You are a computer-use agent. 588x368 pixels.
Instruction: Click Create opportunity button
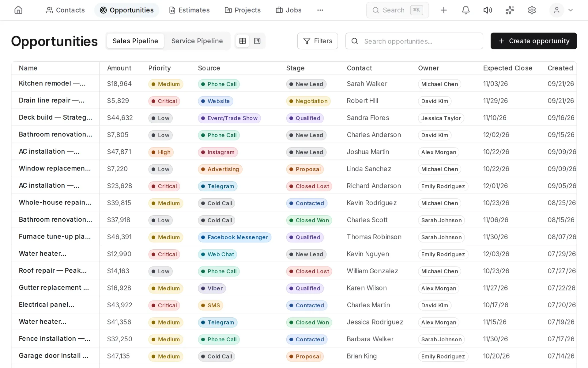tap(533, 41)
